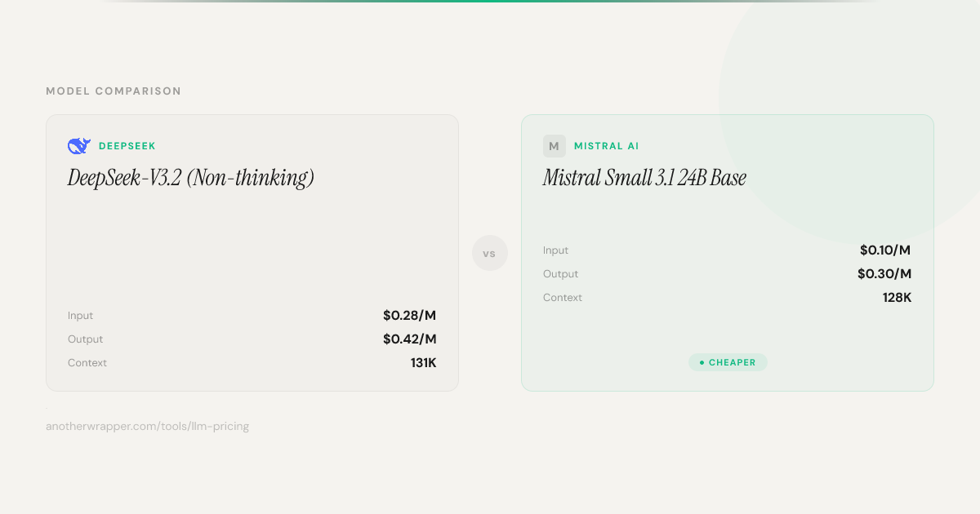Click the green dot in the Cheaper badge
Screen dimensions: 980x514
tap(702, 362)
